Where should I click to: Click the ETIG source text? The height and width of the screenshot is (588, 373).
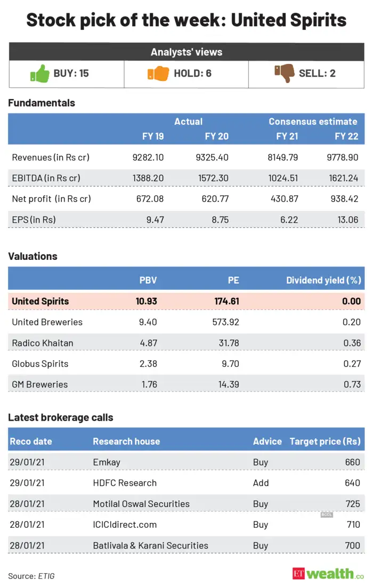pyautogui.click(x=46, y=576)
